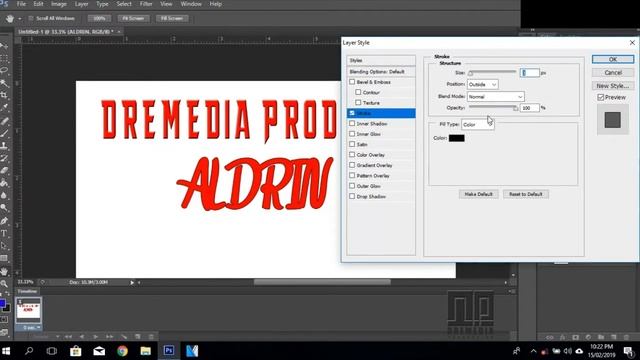640x360 pixels.
Task: Select the Move tool
Action: point(4,46)
